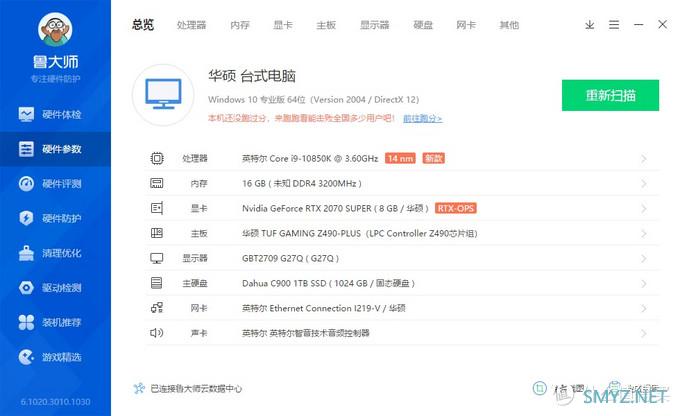Click the main disk icon for 主硬盘
Screen dimensions: 680x416
157,283
